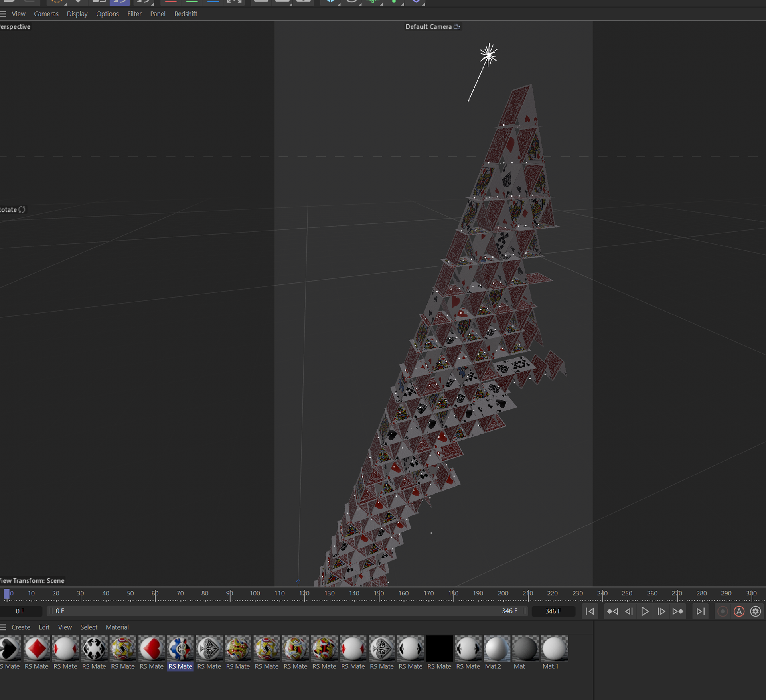Open the viewport View menu
Screen dimensions: 766x700
(18, 14)
